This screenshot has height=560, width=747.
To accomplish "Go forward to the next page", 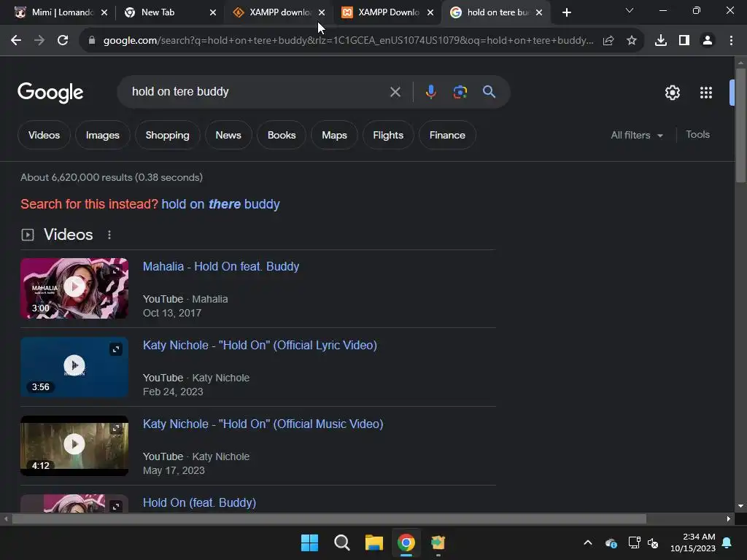I will [x=39, y=41].
